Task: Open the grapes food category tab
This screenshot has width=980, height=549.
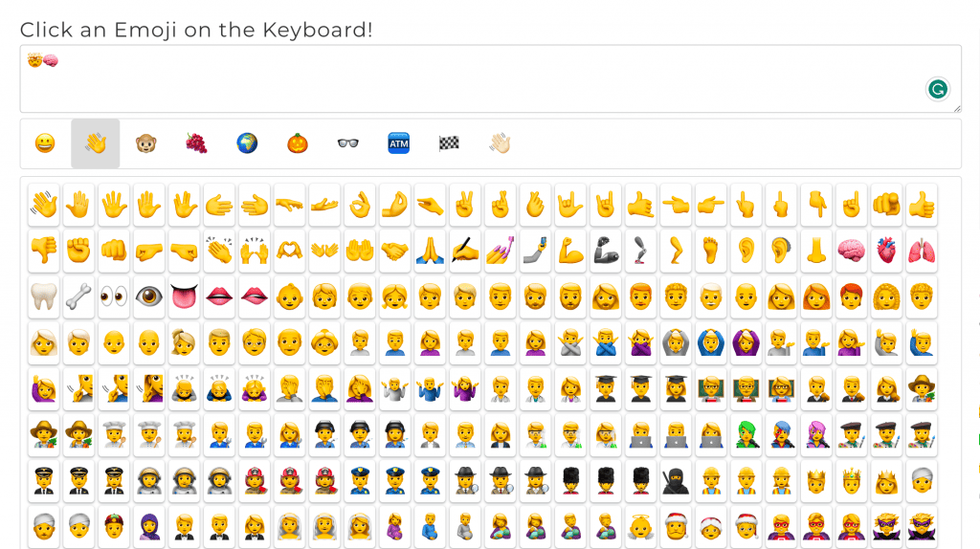Action: 196,143
